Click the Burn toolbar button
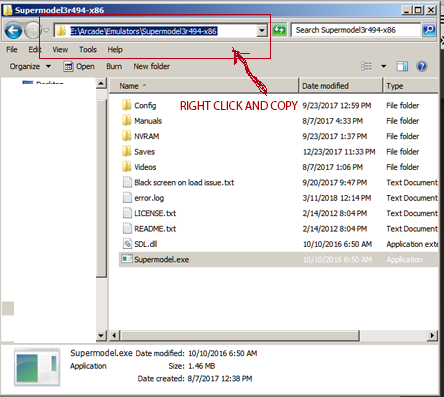Image resolution: width=444 pixels, height=397 pixels. point(114,66)
